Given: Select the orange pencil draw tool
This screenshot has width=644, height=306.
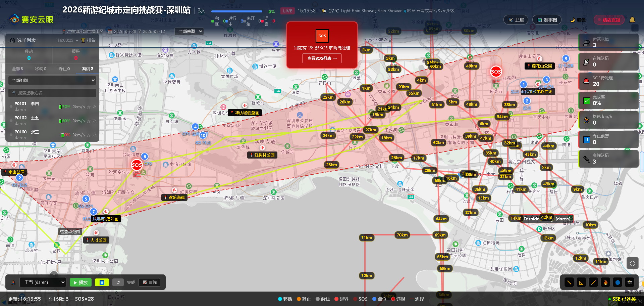Looking at the screenshot, I should [593, 282].
